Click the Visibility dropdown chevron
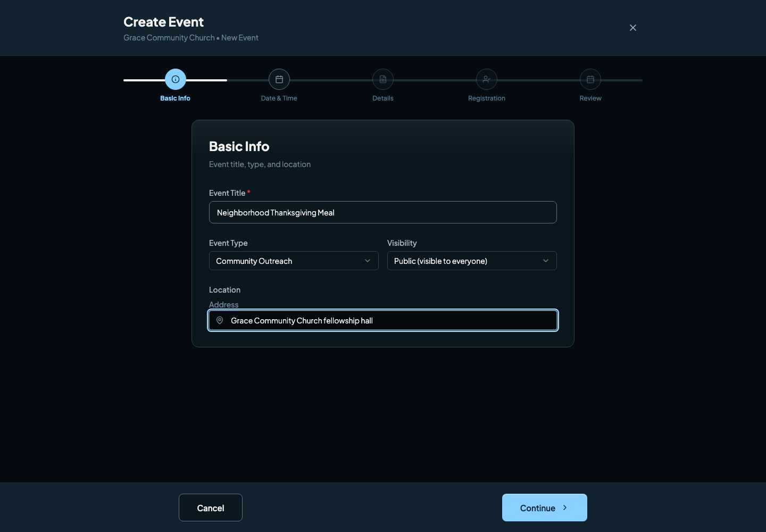 [546, 261]
